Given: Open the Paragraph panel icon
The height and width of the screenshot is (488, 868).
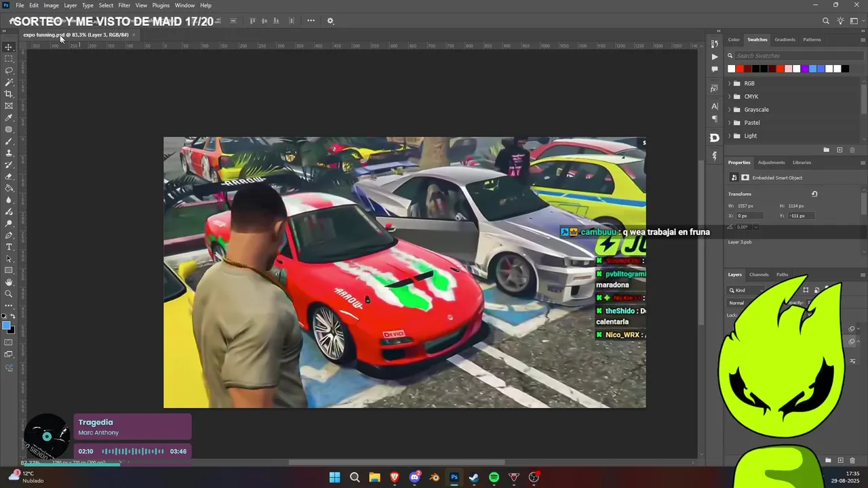Looking at the screenshot, I should pos(715,119).
